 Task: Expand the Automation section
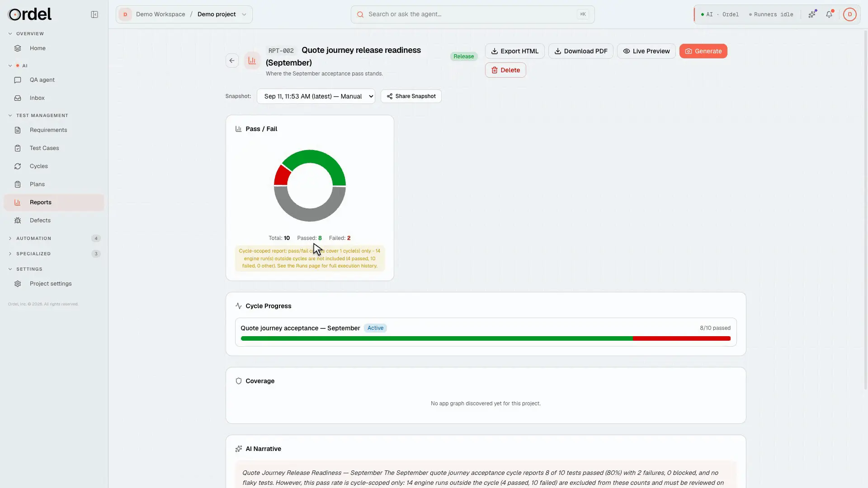pos(54,239)
